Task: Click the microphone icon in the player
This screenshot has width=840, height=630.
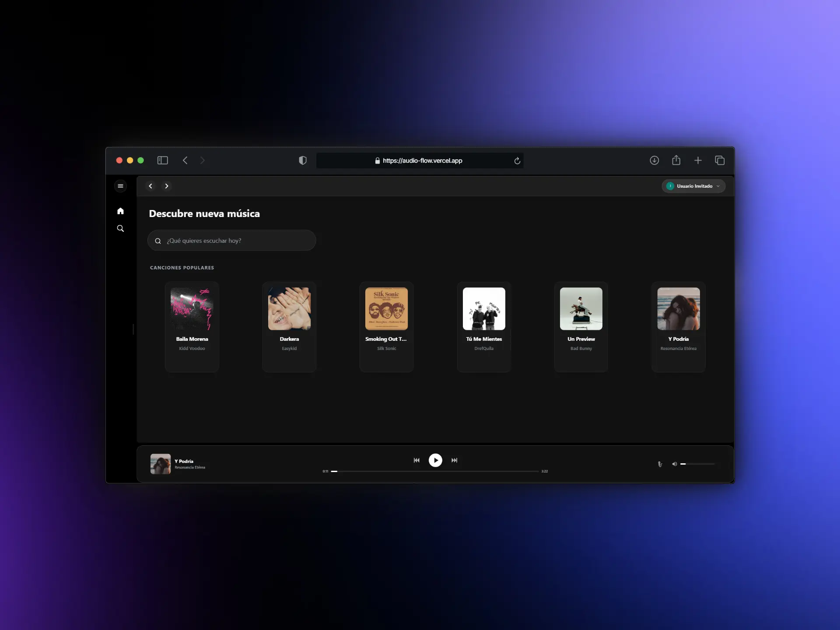Action: click(x=660, y=464)
